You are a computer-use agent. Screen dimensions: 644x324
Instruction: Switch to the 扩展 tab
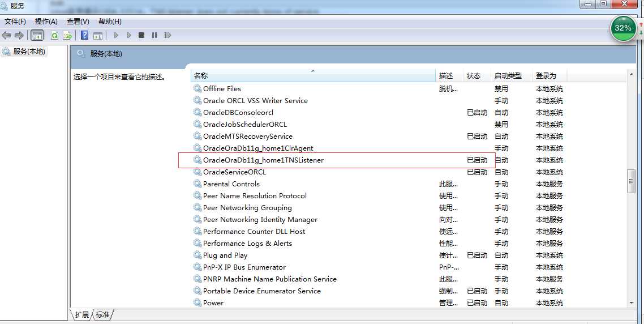(x=82, y=314)
